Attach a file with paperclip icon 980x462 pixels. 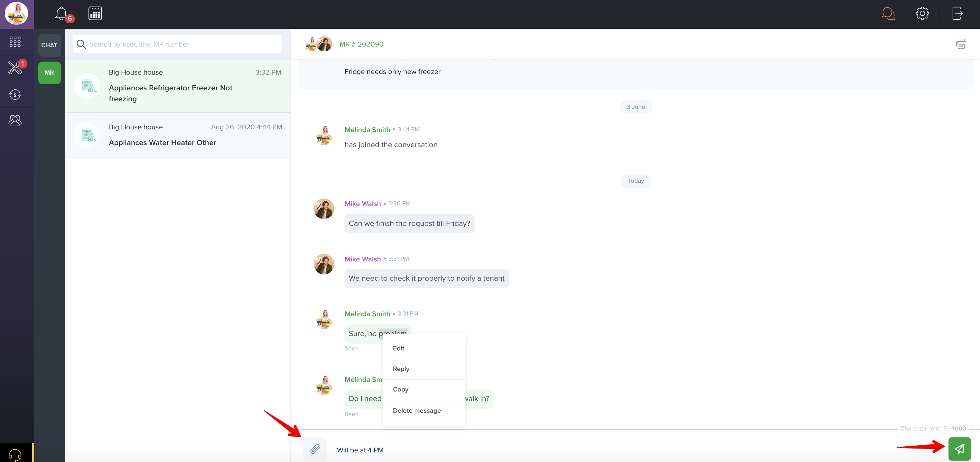(315, 449)
